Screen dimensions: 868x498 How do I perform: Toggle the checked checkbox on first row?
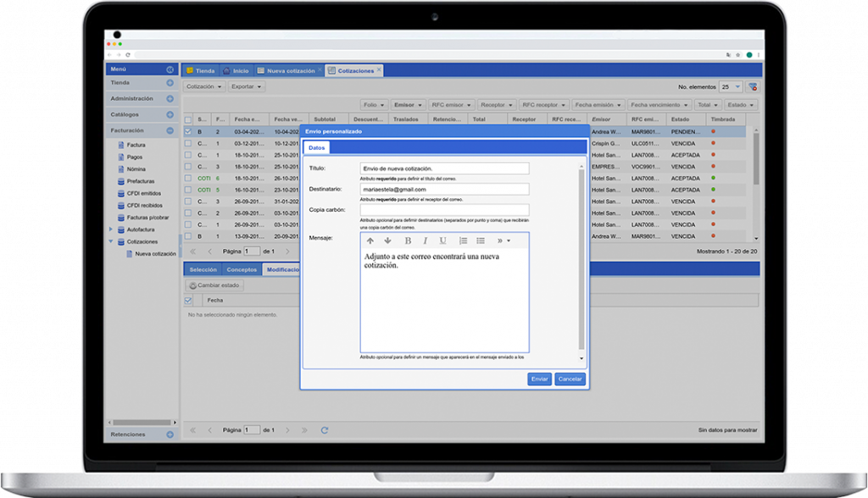188,132
